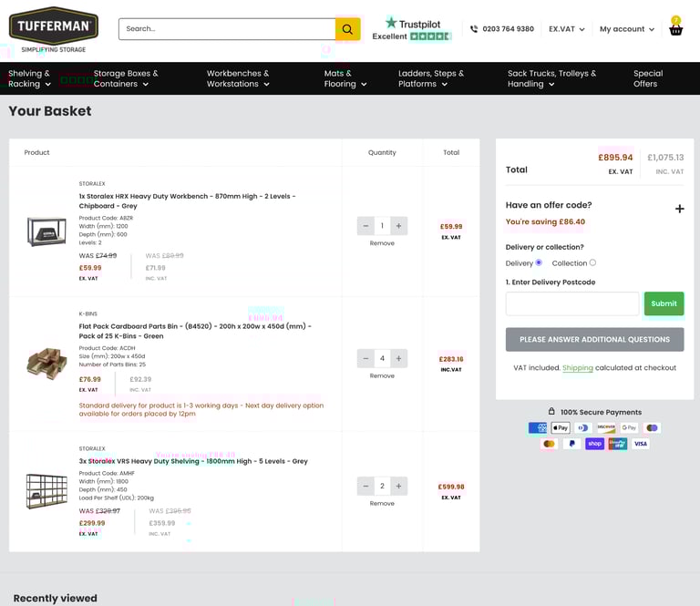700x606 pixels.
Task: Open the My account dropdown
Action: click(627, 29)
